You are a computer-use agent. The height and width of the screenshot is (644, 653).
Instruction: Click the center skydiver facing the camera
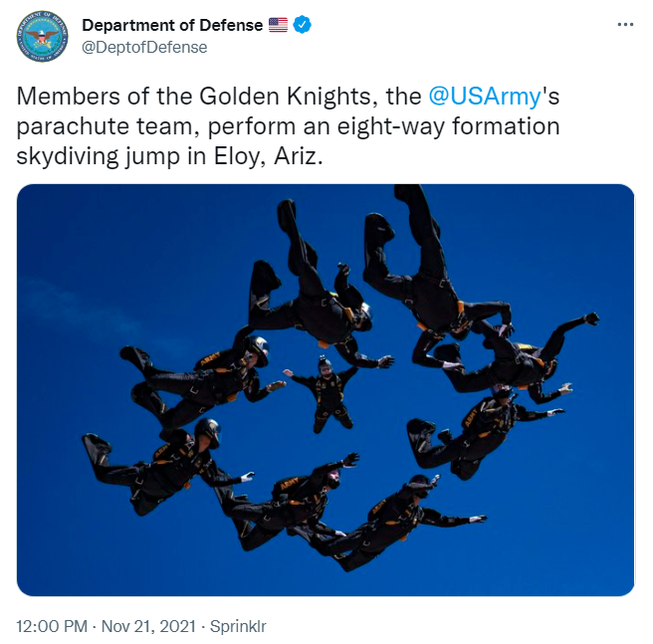point(323,393)
